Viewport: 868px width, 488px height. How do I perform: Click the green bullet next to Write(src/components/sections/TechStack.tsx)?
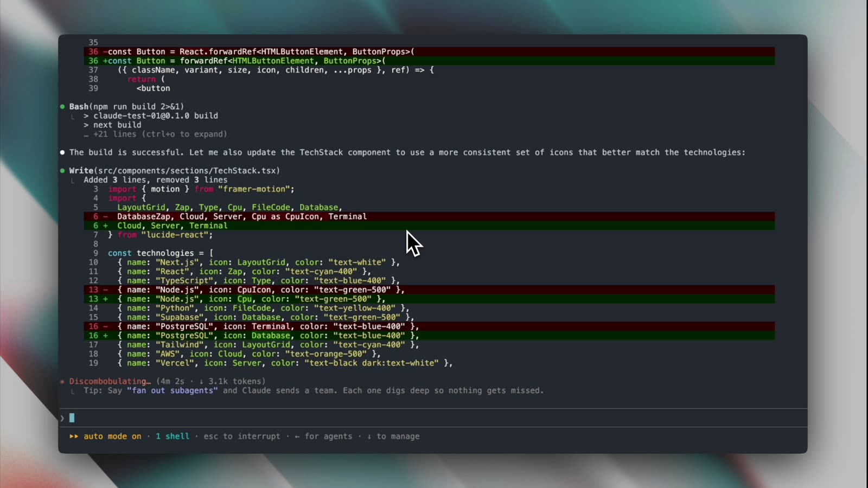63,171
